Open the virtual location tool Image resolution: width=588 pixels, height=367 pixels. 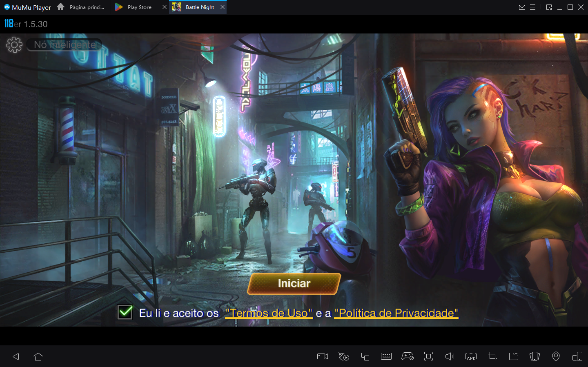pos(556,356)
